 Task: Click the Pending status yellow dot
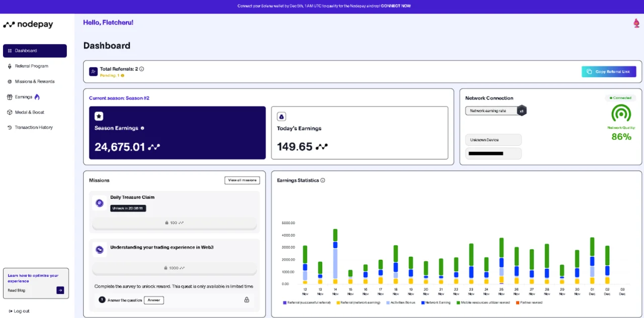pos(122,75)
